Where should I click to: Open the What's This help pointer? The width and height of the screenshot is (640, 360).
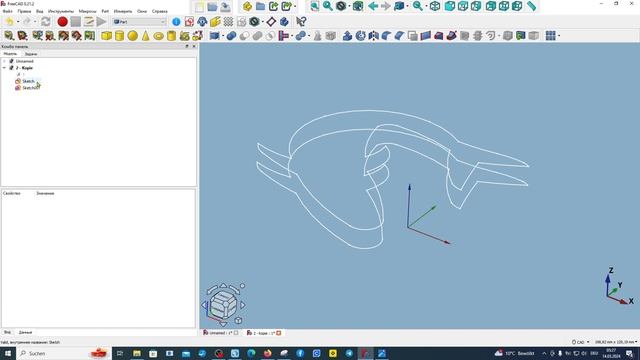(301, 22)
